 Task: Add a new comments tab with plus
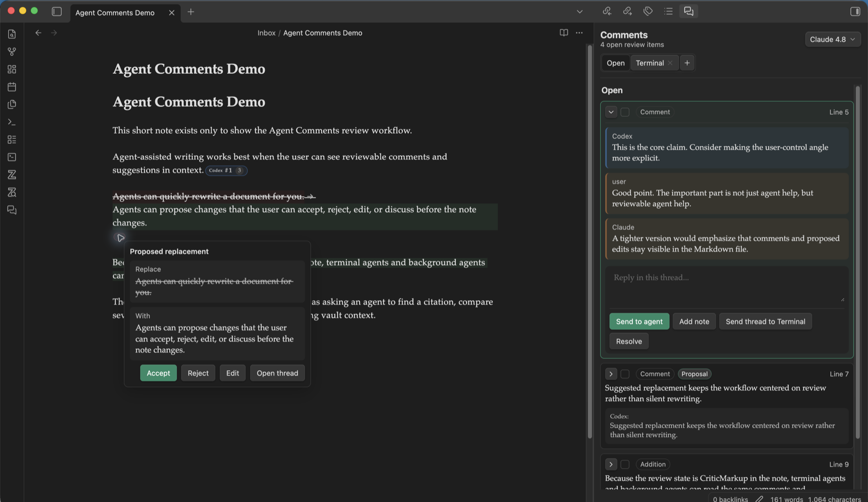pos(687,63)
